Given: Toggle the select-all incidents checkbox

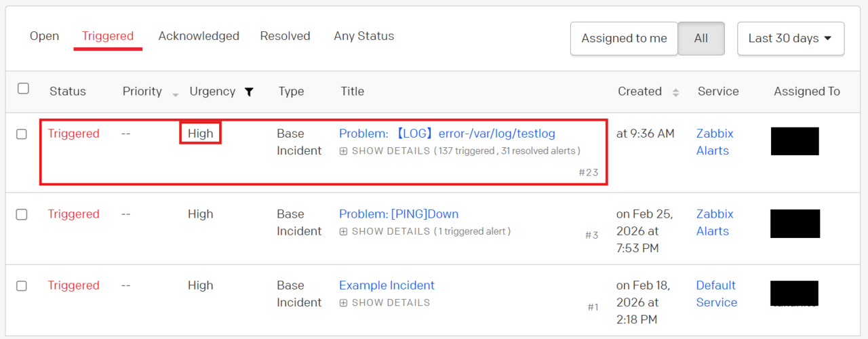Looking at the screenshot, I should click(x=23, y=89).
